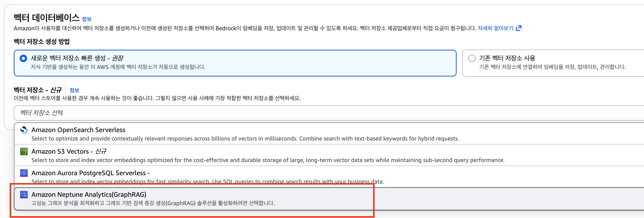Select 새로운 벡터 저장소 빠른 생성 radio button
The width and height of the screenshot is (644, 218).
click(23, 58)
